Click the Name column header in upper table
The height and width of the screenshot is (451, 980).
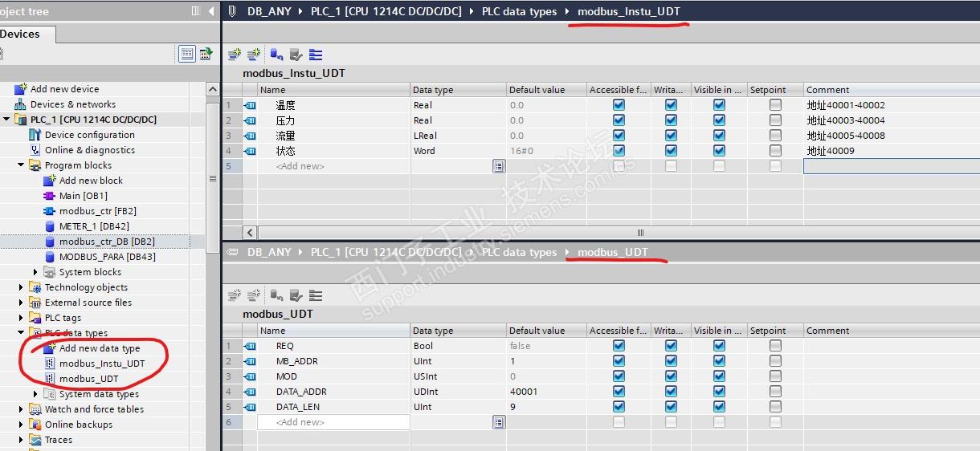(x=333, y=90)
